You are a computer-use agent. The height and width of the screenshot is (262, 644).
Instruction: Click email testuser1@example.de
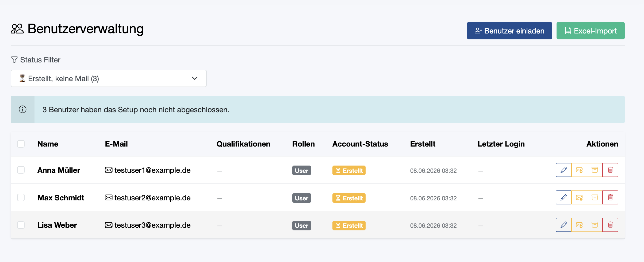tap(152, 170)
